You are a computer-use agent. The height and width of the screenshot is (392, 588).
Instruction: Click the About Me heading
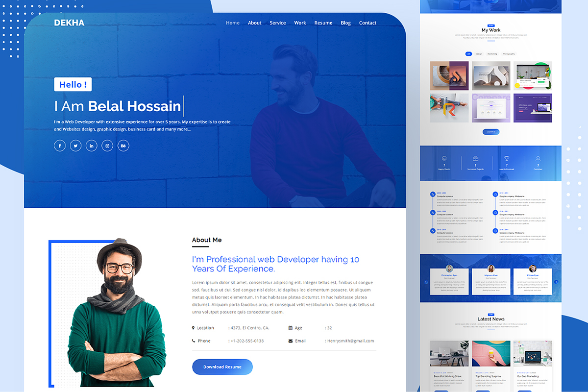tap(207, 240)
